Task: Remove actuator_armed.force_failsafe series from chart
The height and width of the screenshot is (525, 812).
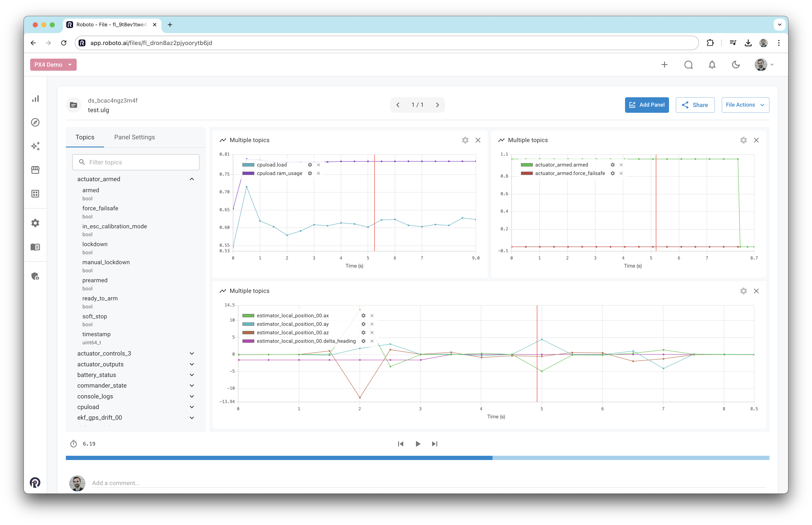Action: point(621,174)
